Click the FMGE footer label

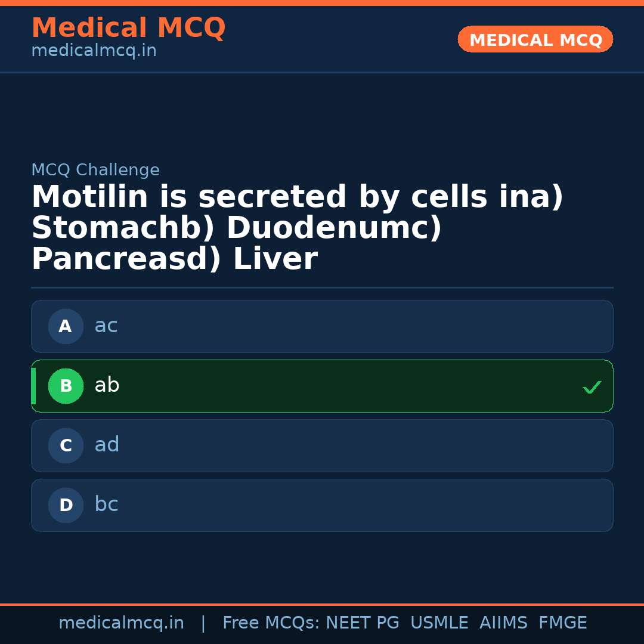pyautogui.click(x=562, y=622)
